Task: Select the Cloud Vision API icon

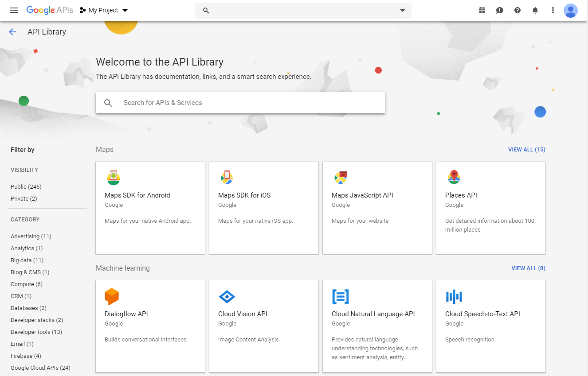Action: coord(227,297)
